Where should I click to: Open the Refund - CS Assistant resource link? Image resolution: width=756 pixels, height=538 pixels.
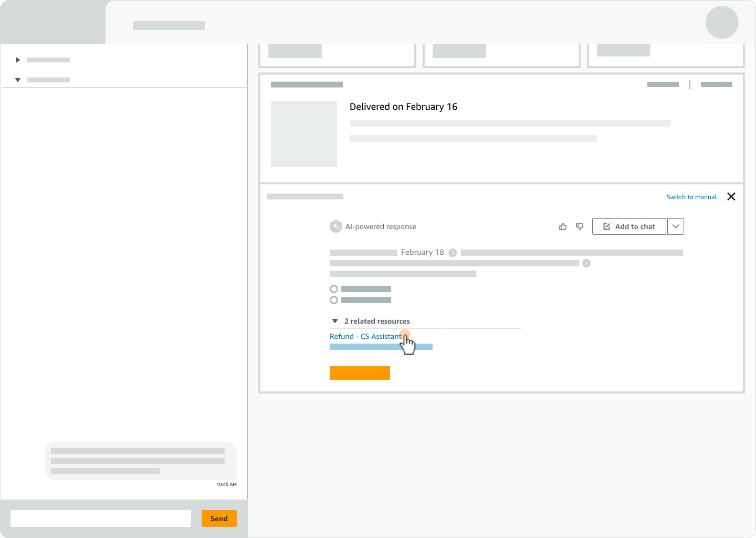click(365, 336)
